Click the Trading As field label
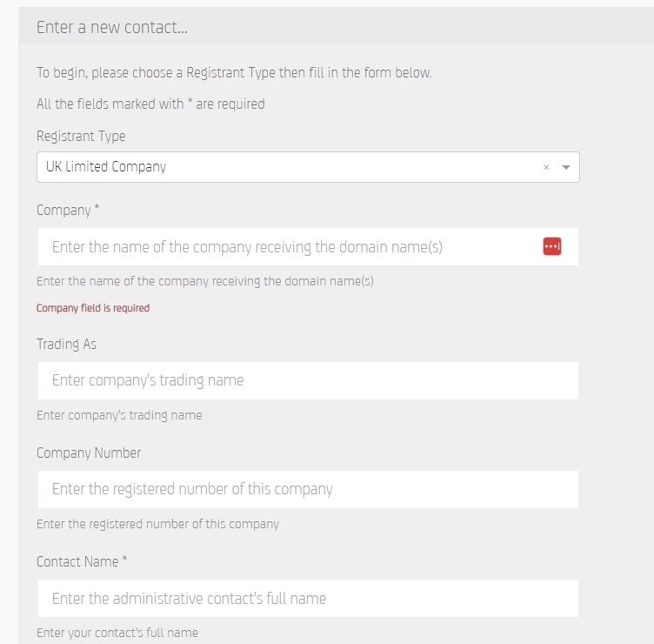 click(66, 344)
